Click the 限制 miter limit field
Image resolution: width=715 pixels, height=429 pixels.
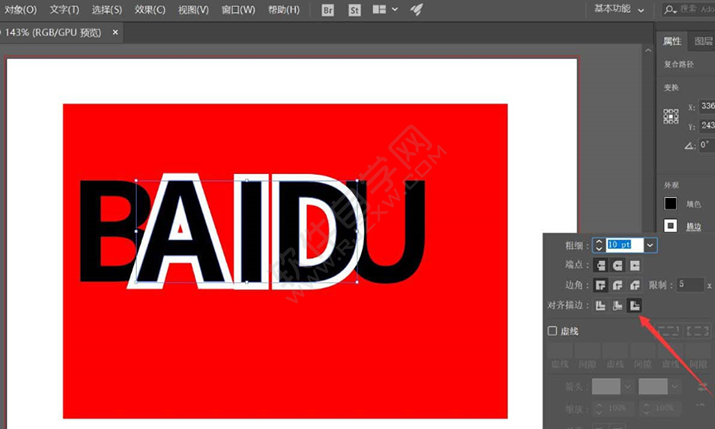click(x=690, y=284)
